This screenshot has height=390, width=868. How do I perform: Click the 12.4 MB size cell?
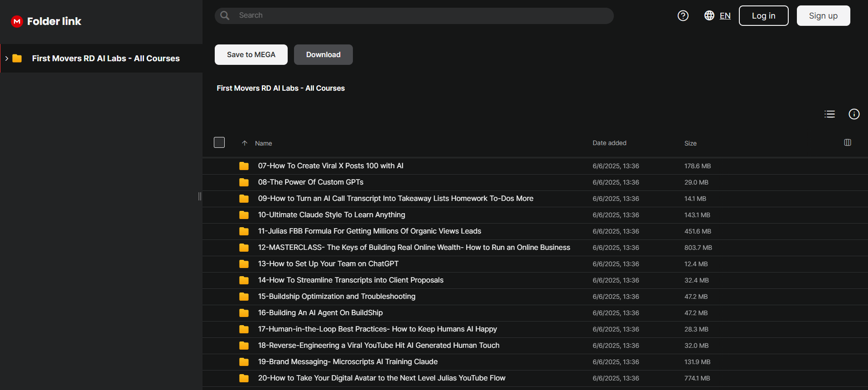(696, 264)
